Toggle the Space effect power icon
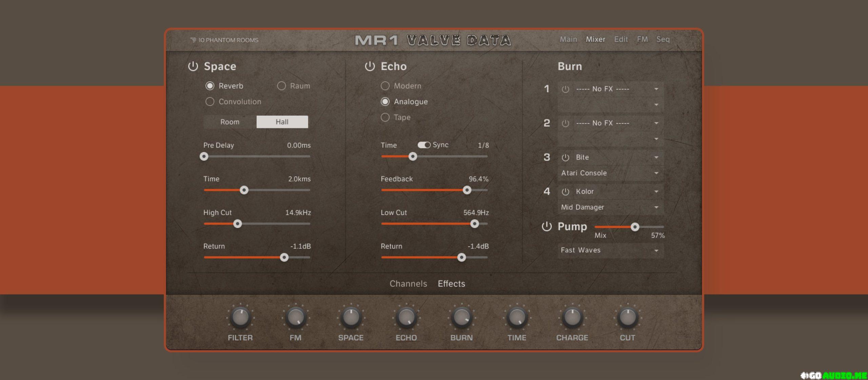Viewport: 868px width, 380px height. click(193, 66)
